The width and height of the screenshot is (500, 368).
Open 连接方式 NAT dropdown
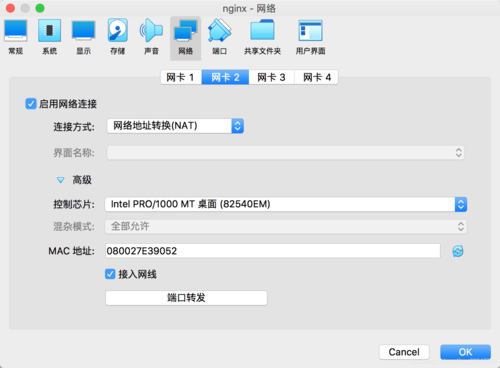(x=175, y=126)
